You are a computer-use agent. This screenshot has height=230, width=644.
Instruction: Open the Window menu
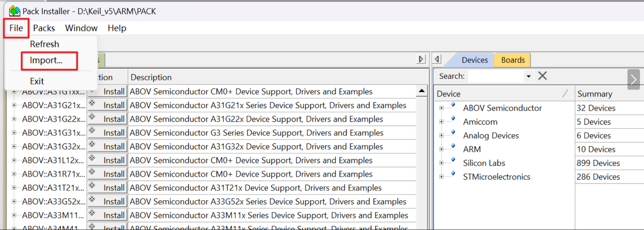pyautogui.click(x=81, y=28)
